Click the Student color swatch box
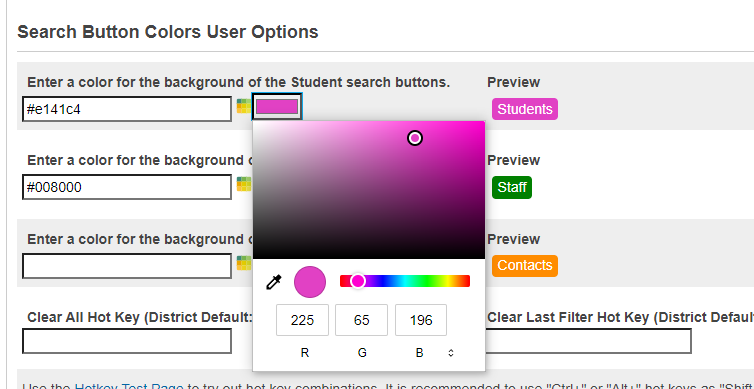Image resolution: width=754 pixels, height=389 pixels. (277, 107)
